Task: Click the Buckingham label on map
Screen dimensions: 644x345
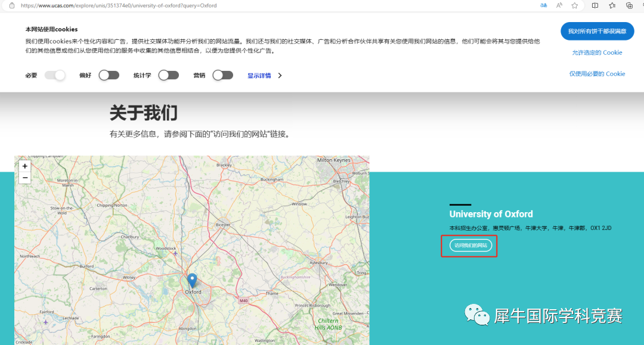Action: (272, 179)
